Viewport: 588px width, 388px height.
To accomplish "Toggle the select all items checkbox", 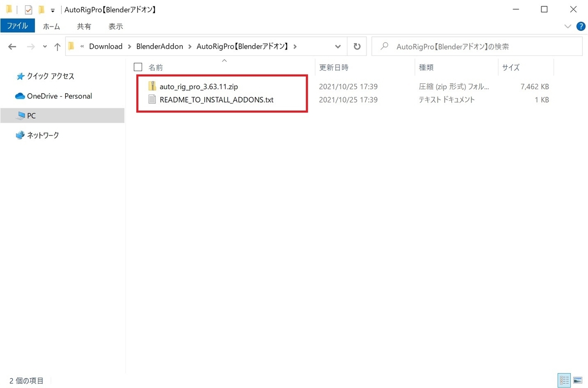I will (x=138, y=67).
